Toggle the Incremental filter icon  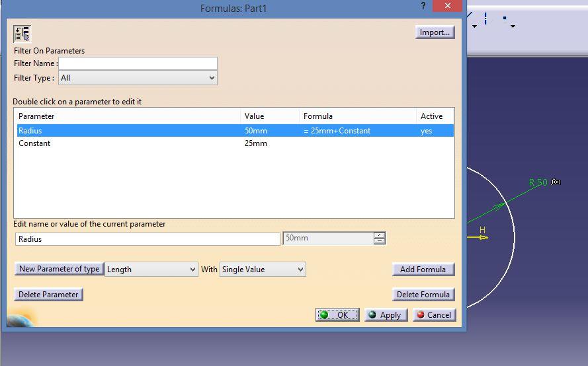click(22, 34)
